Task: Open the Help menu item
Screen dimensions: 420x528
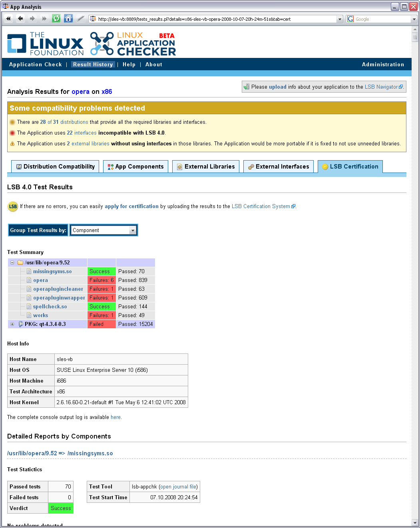Action: [x=129, y=64]
